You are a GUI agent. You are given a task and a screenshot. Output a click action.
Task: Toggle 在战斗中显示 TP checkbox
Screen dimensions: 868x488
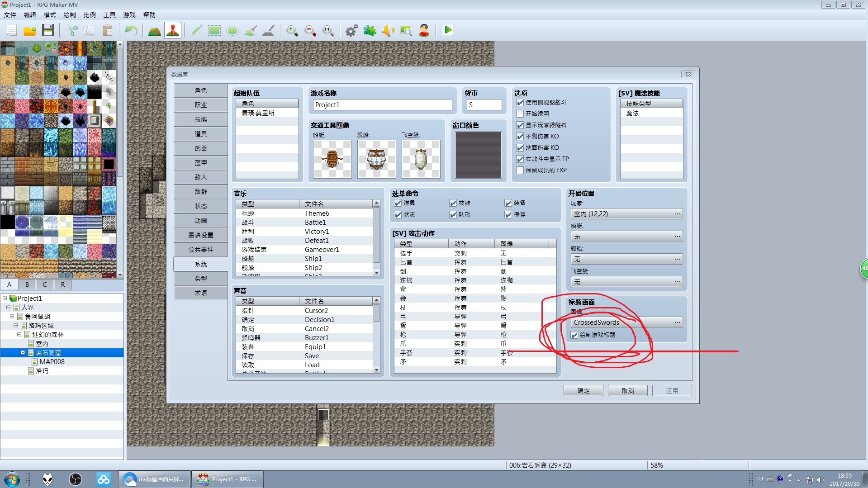520,159
